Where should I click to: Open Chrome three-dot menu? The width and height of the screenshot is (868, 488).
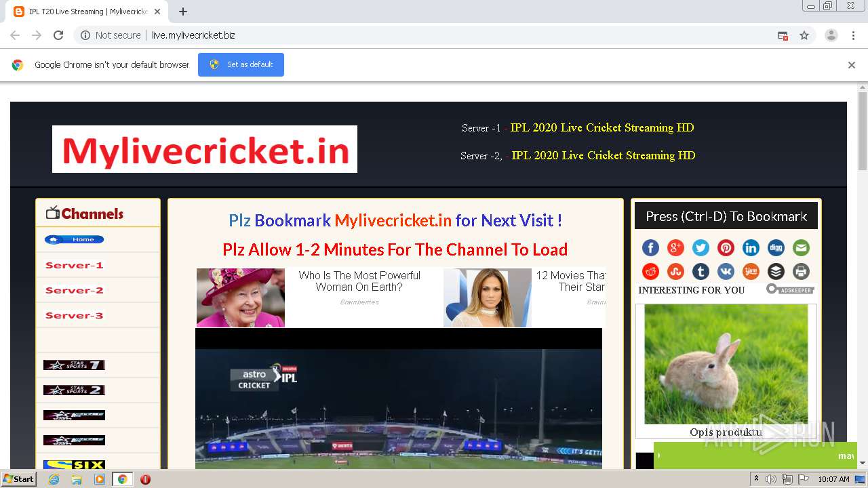pos(853,35)
